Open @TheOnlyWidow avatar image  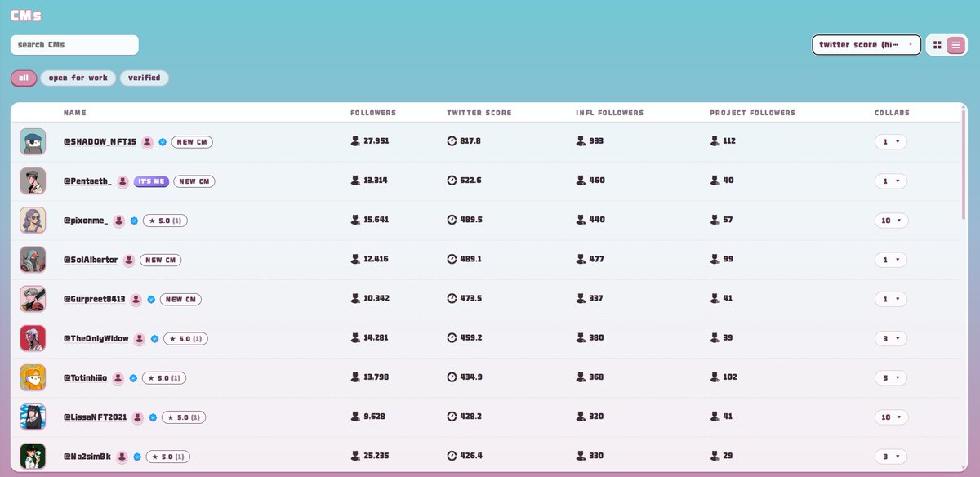(x=33, y=338)
